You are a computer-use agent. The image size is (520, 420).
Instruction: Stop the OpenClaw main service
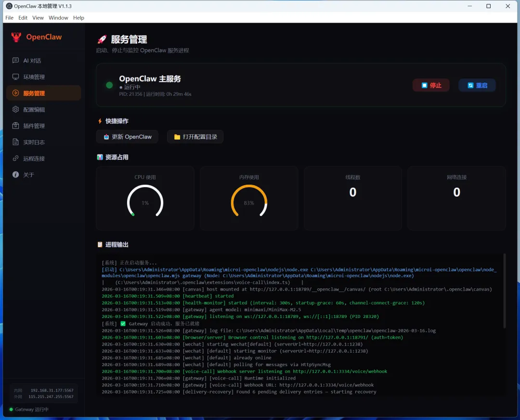(431, 86)
